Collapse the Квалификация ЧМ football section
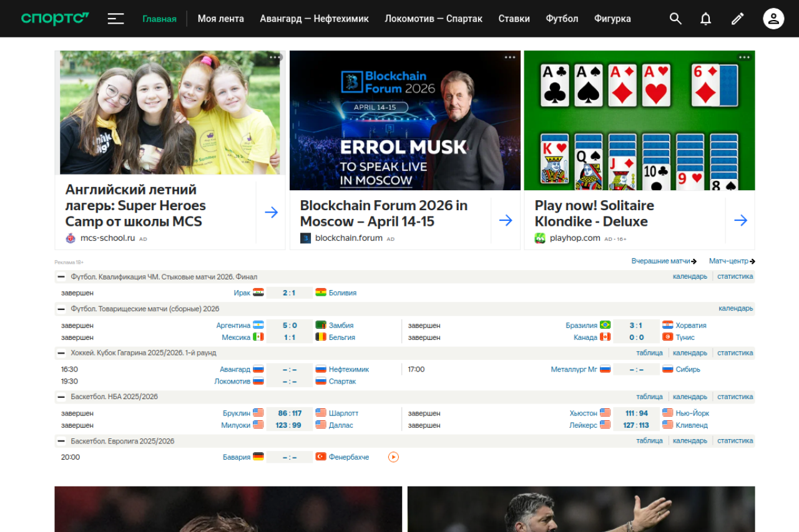This screenshot has width=799, height=532. [x=61, y=277]
